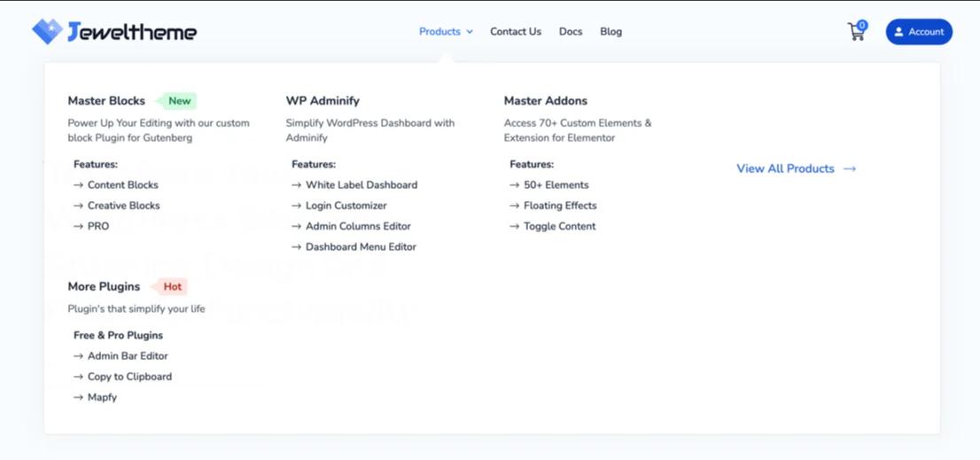
Task: Collapse the Products dropdown menu
Action: pyautogui.click(x=446, y=31)
